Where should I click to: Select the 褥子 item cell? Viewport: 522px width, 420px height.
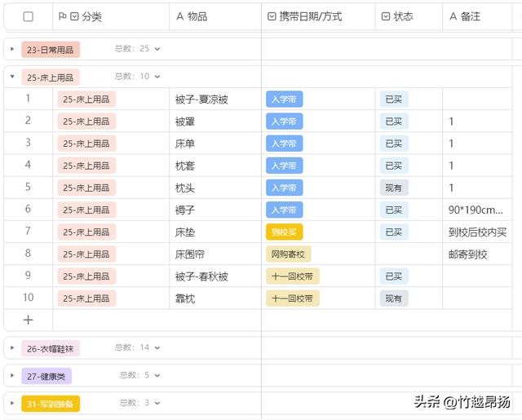click(x=215, y=210)
